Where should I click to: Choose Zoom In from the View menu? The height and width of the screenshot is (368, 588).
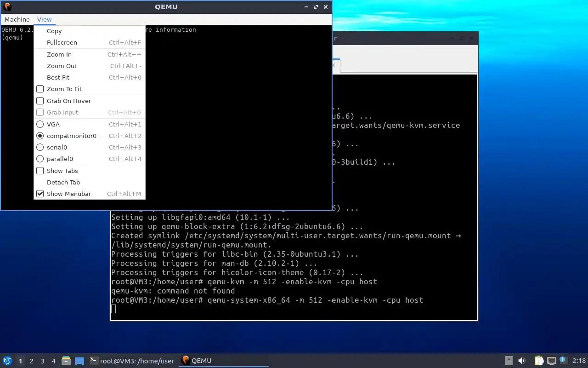pyautogui.click(x=90, y=54)
